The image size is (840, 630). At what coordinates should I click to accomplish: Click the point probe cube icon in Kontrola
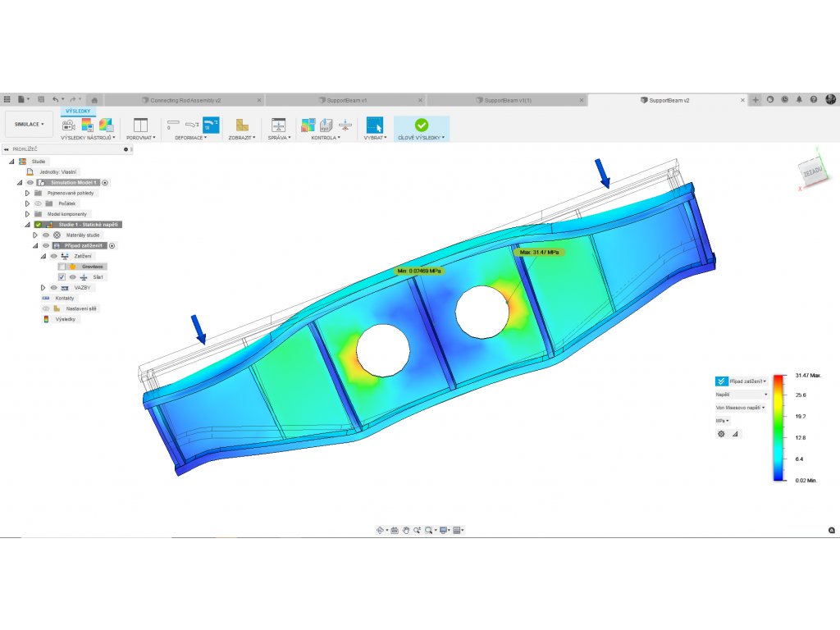coord(326,125)
